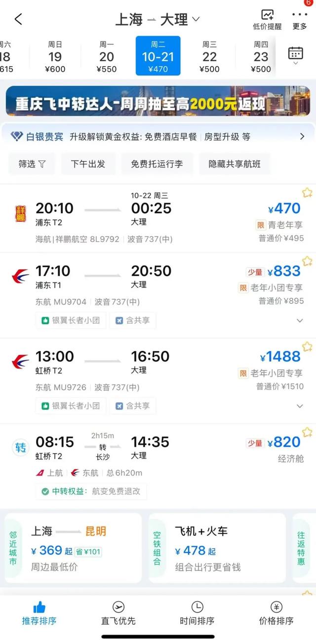Expand details for the ¥833 flight
Viewport: 316px width, 644px height.
(x=299, y=321)
